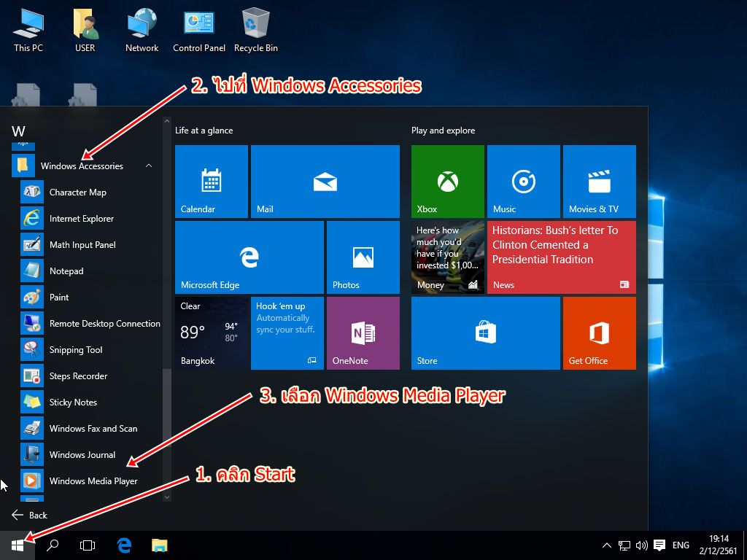Open the volume control in system tray

(x=642, y=545)
